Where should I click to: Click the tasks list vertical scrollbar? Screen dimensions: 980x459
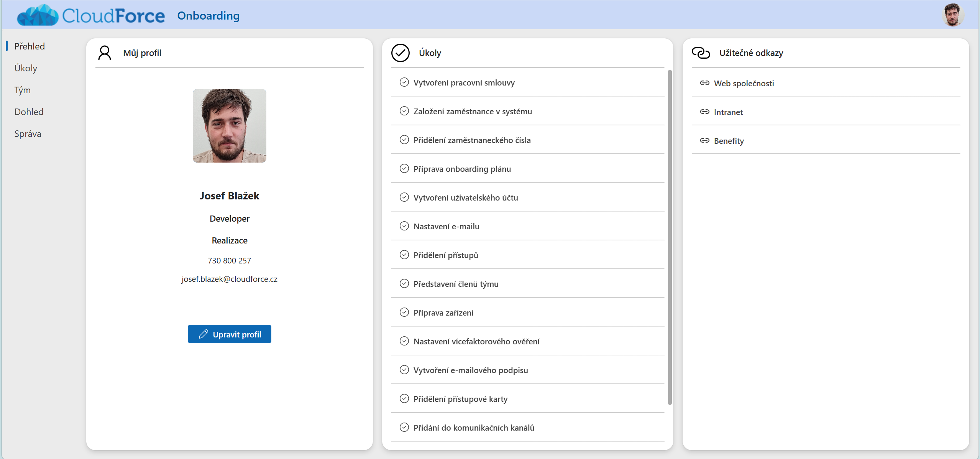pos(670,237)
